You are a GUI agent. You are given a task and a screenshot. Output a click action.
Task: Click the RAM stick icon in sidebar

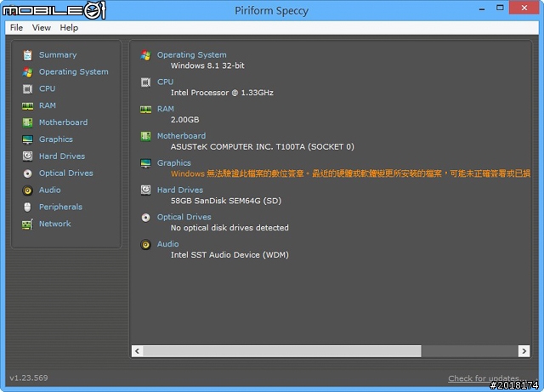(27, 106)
